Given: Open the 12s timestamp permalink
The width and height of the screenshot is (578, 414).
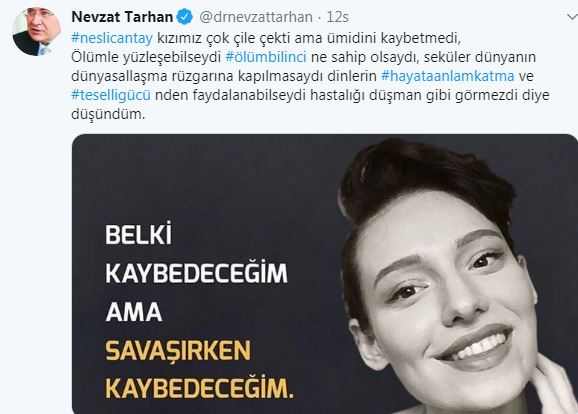Looking at the screenshot, I should click(338, 17).
